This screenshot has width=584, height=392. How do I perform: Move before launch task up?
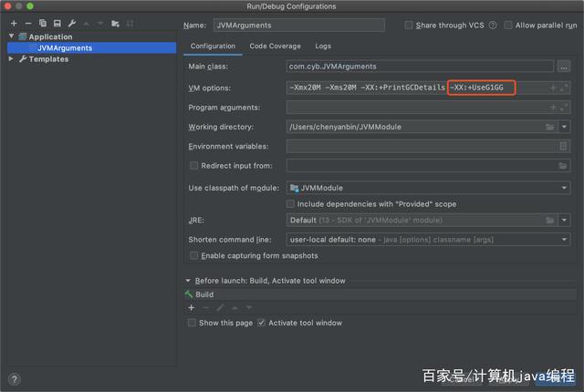point(235,307)
